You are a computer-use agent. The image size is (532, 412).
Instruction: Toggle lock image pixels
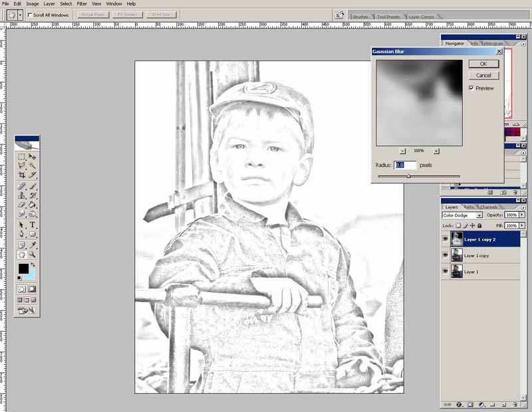(465, 225)
